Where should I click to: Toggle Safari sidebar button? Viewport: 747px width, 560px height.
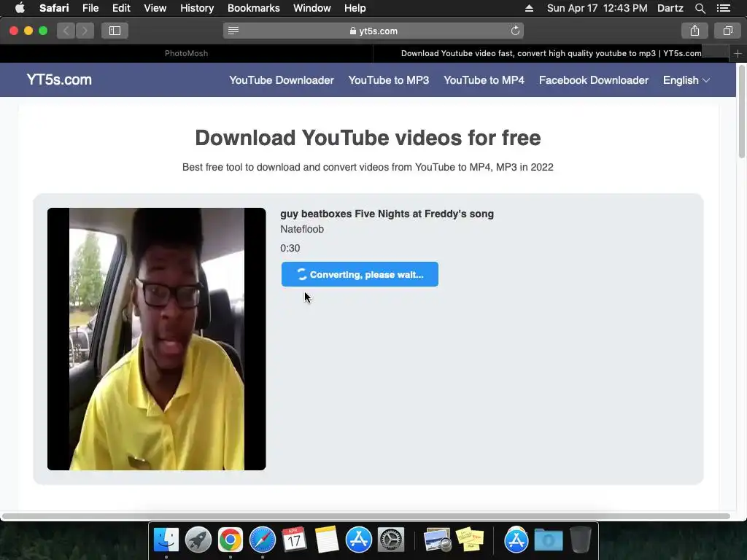(x=115, y=31)
